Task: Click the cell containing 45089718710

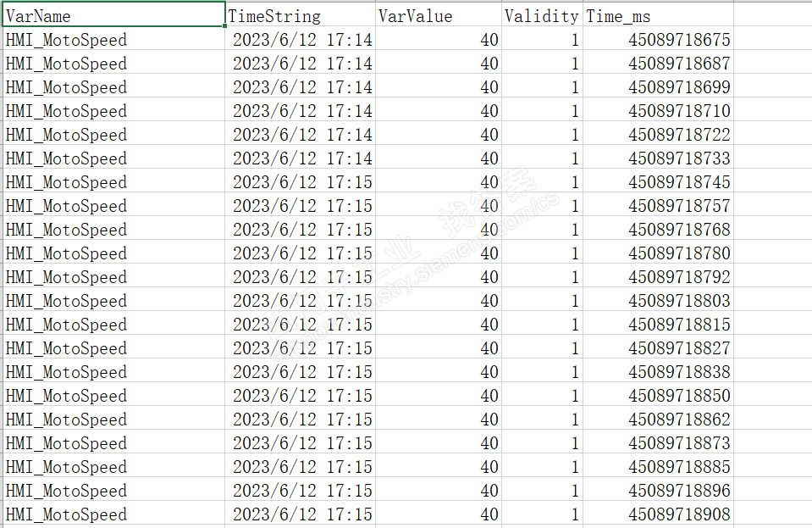Action: click(x=658, y=110)
